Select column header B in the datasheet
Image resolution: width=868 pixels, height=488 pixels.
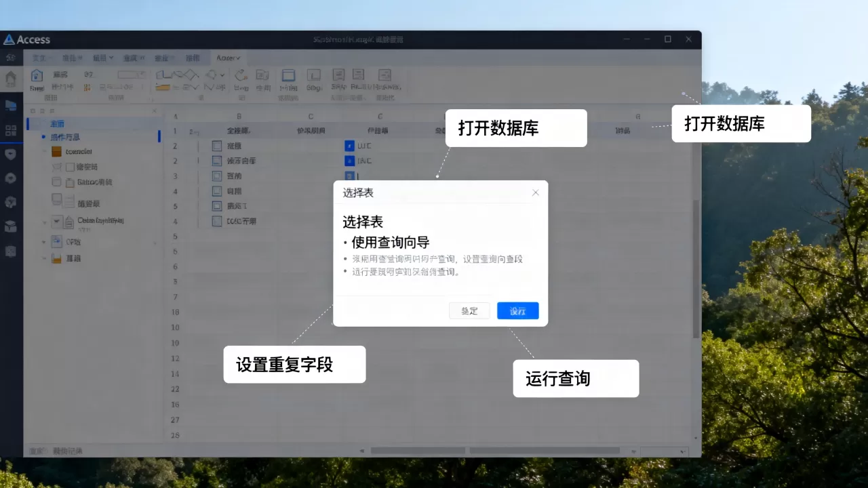[x=239, y=117]
